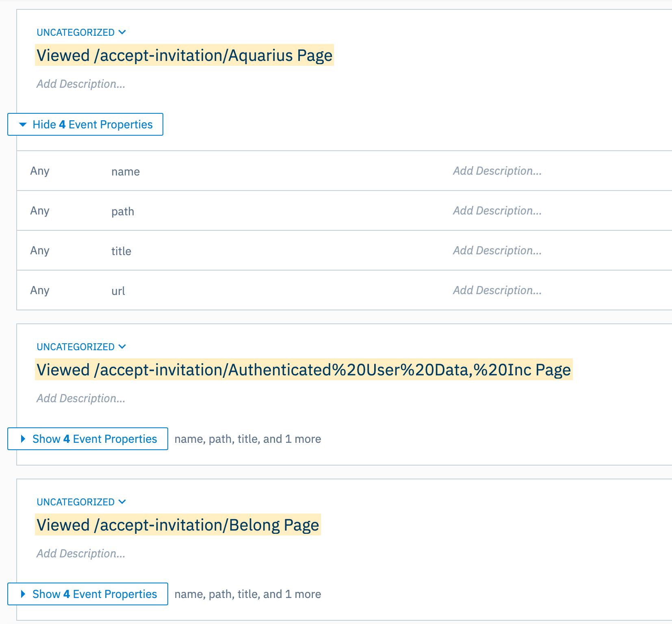672x624 pixels.
Task: Select the name property label
Action: tap(126, 172)
